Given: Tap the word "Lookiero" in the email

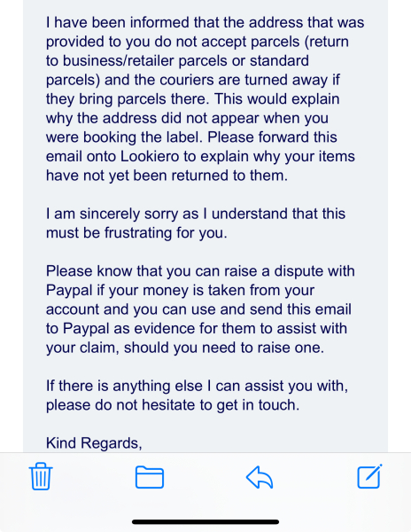Looking at the screenshot, I should [150, 156].
